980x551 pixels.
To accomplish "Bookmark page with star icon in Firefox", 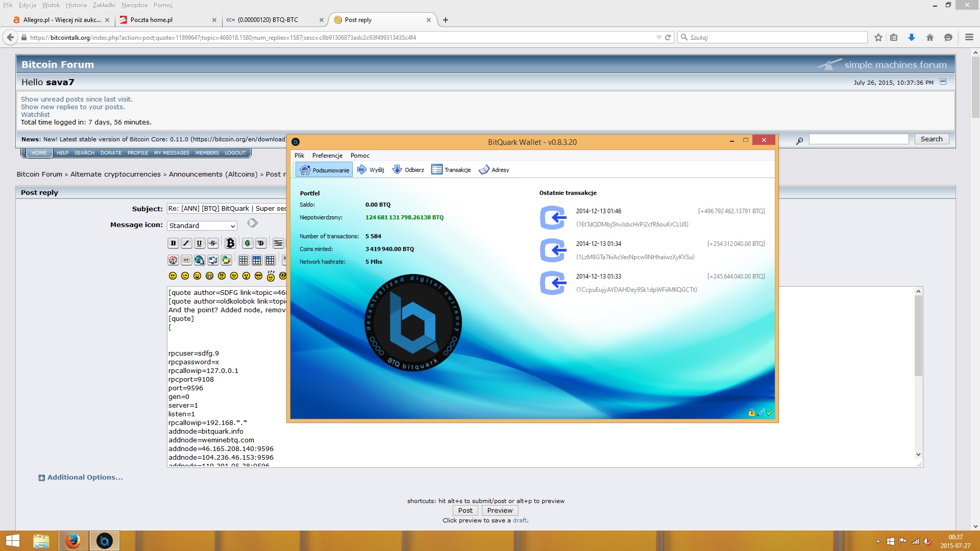I will point(878,37).
